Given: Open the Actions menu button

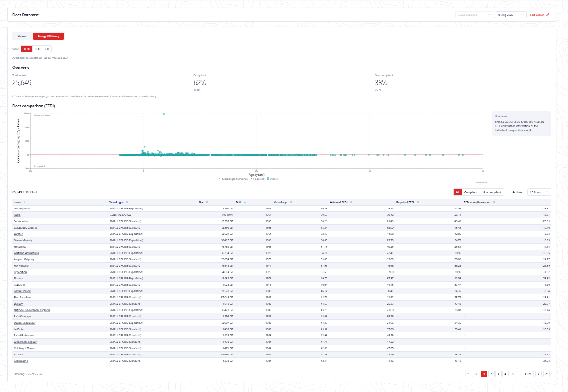Looking at the screenshot, I should 515,192.
